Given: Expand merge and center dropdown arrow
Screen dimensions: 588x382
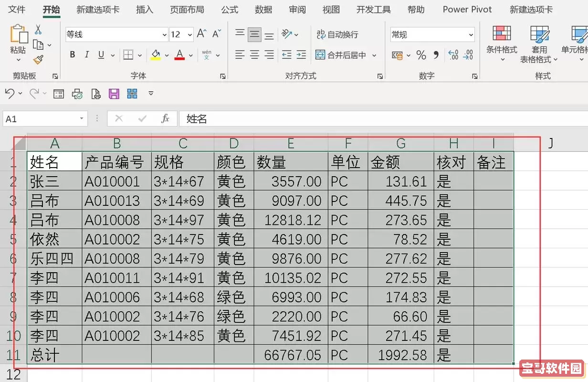Looking at the screenshot, I should (x=374, y=55).
